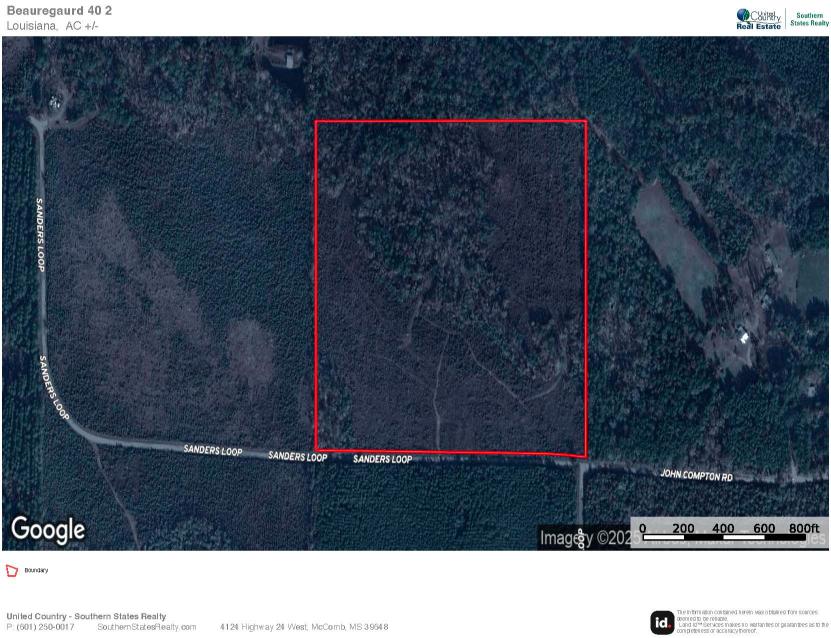Click the SouthernStatesRealty.com website link
Screen dimensions: 831x638
point(147,627)
